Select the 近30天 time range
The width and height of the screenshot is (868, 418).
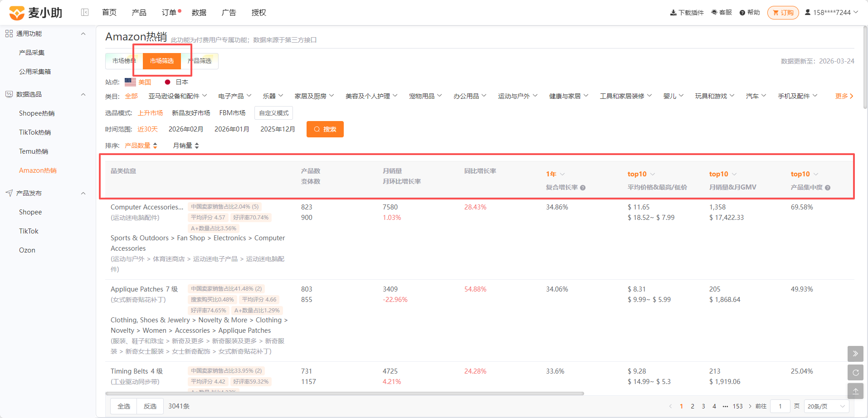coord(148,129)
